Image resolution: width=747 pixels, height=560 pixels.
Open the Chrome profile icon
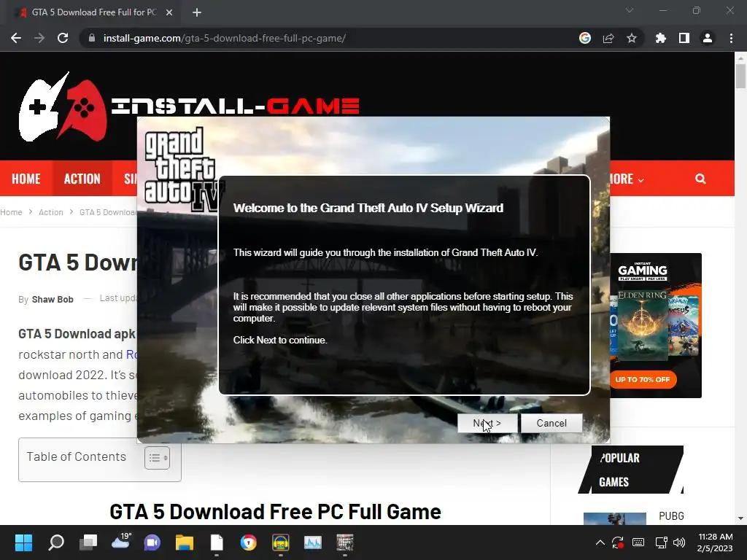click(x=708, y=38)
